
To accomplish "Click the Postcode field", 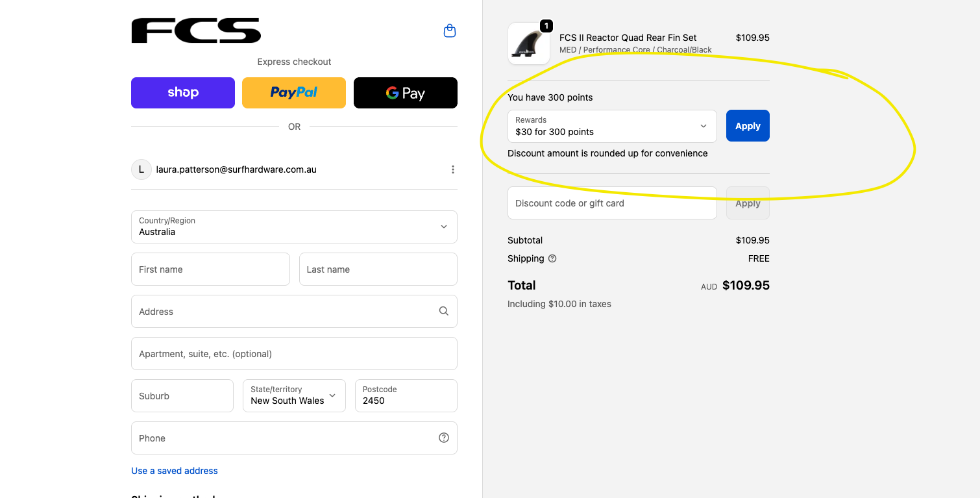I will [406, 396].
